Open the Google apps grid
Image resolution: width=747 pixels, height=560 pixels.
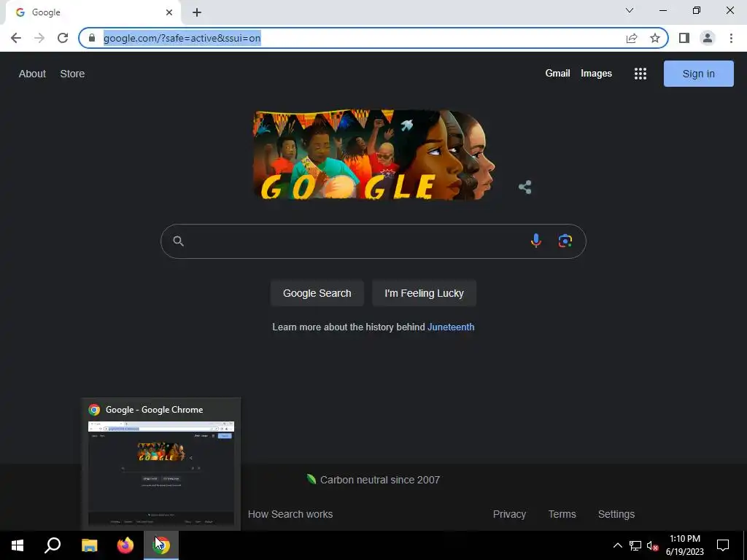640,74
